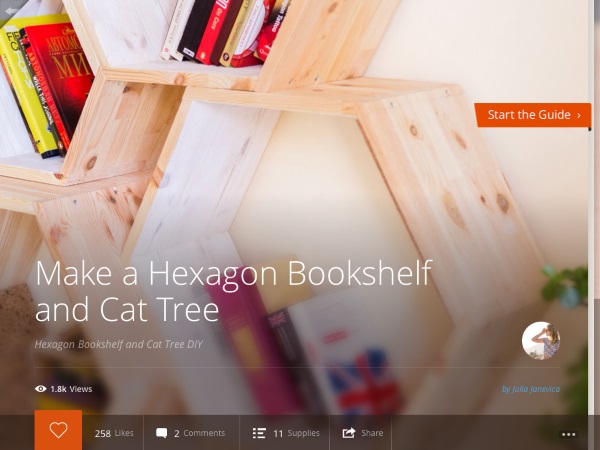Click the comments speech bubble icon
Image resolution: width=600 pixels, height=450 pixels.
[x=161, y=433]
